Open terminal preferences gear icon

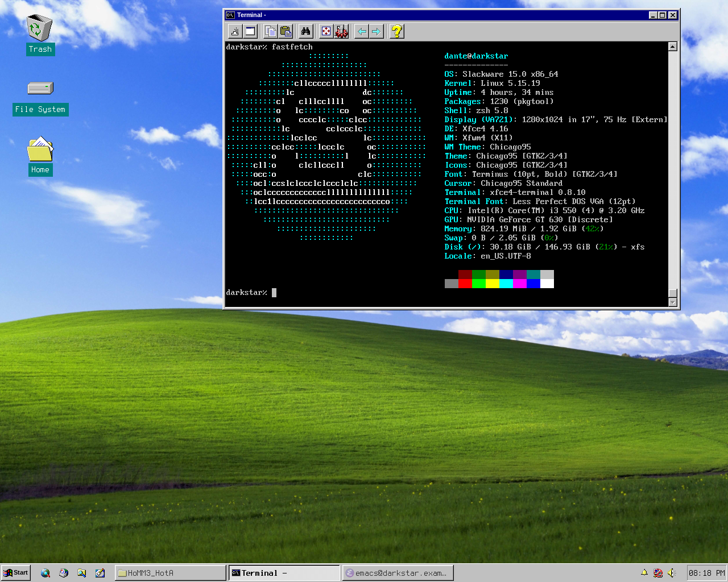341,31
